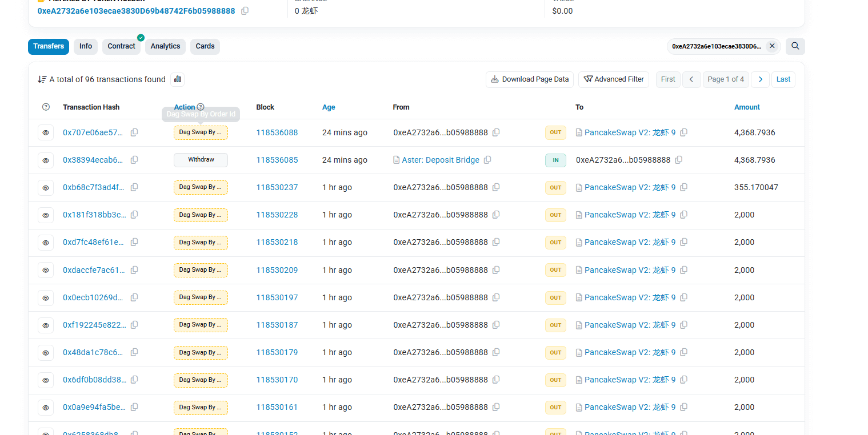Open the Contract tab
The width and height of the screenshot is (868, 435).
pos(121,46)
